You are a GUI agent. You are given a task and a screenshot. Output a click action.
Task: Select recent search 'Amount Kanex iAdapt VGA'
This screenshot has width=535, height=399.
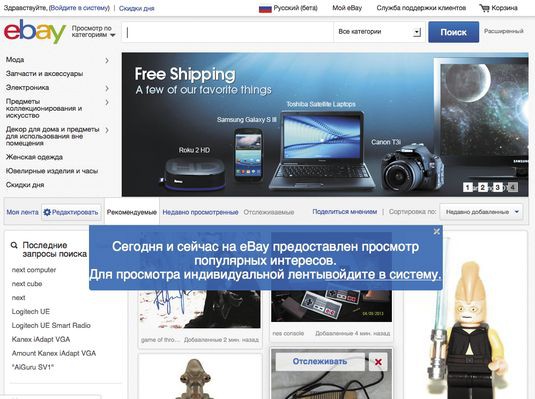[54, 354]
